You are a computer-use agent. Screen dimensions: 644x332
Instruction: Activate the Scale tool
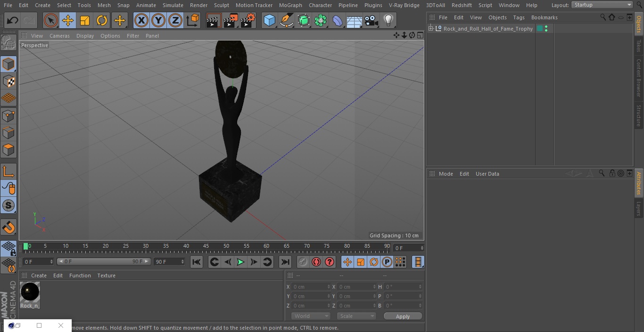(85, 20)
